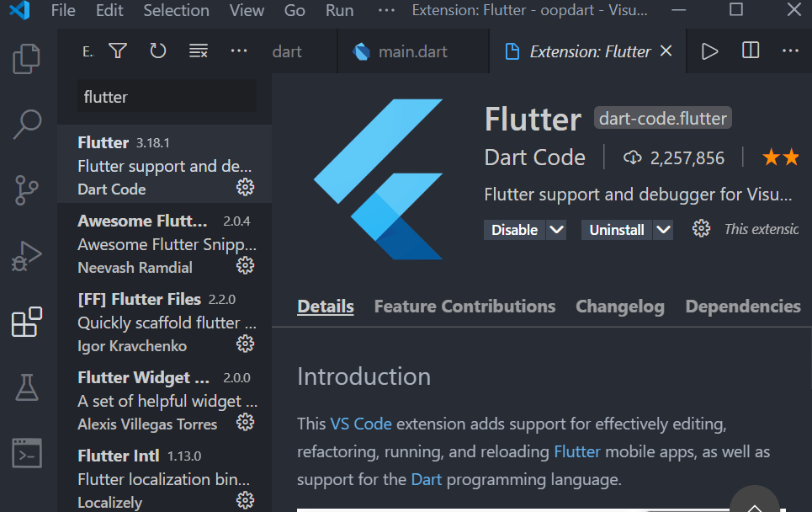Open the File menu
The width and height of the screenshot is (812, 512).
click(63, 10)
